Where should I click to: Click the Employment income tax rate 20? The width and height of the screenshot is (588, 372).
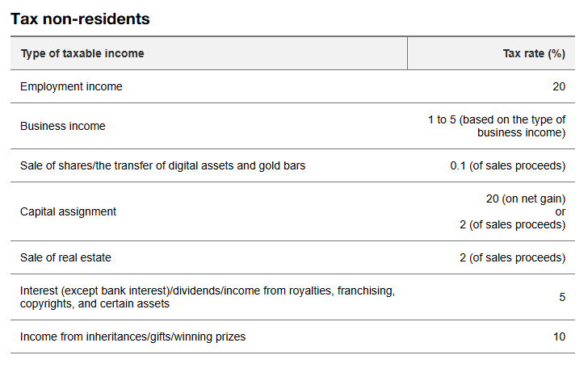tap(559, 86)
